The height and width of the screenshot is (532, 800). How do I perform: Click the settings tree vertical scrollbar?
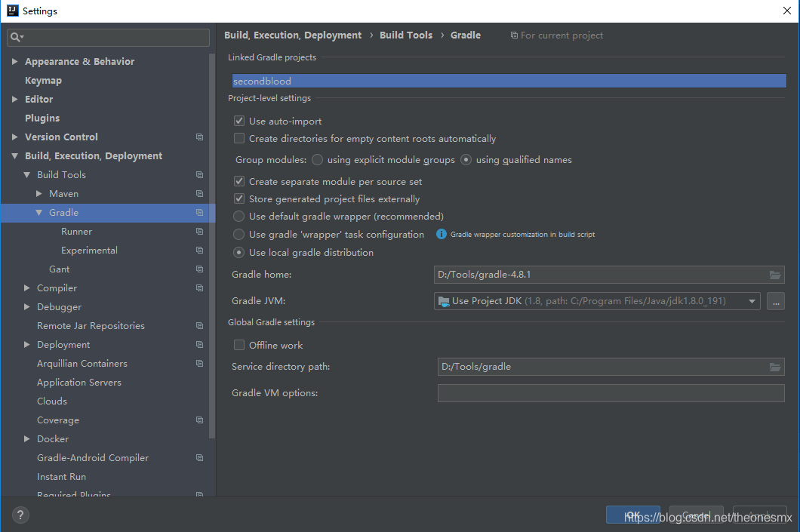coord(212,245)
